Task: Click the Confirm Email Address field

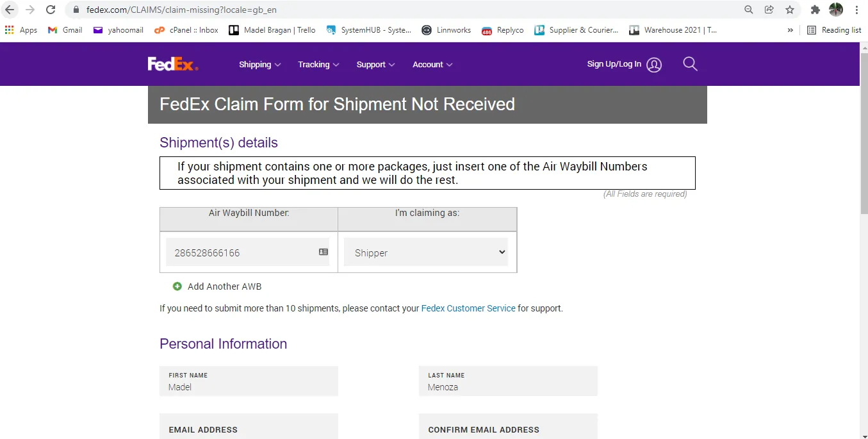Action: [508, 427]
